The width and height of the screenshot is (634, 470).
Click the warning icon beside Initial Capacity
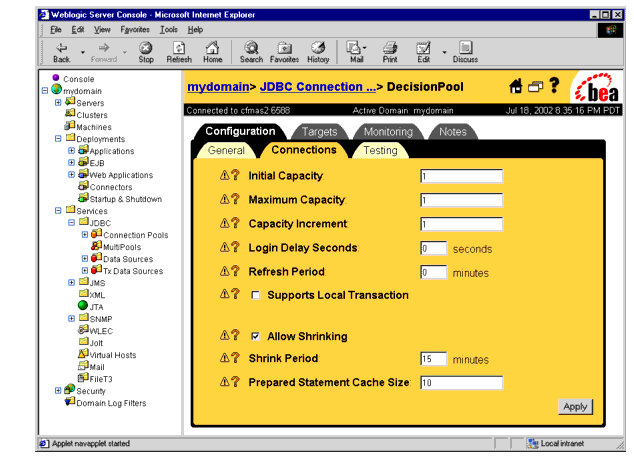pos(224,175)
